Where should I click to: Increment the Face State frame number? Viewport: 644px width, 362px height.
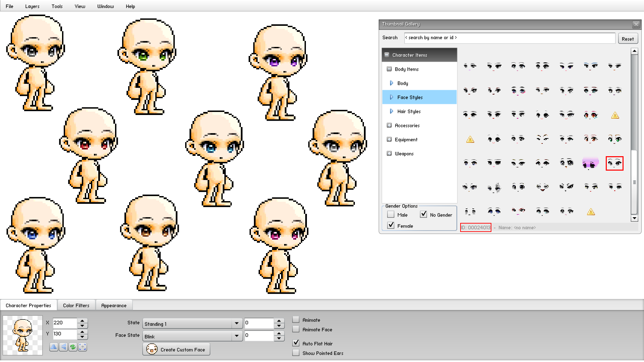coord(279,333)
